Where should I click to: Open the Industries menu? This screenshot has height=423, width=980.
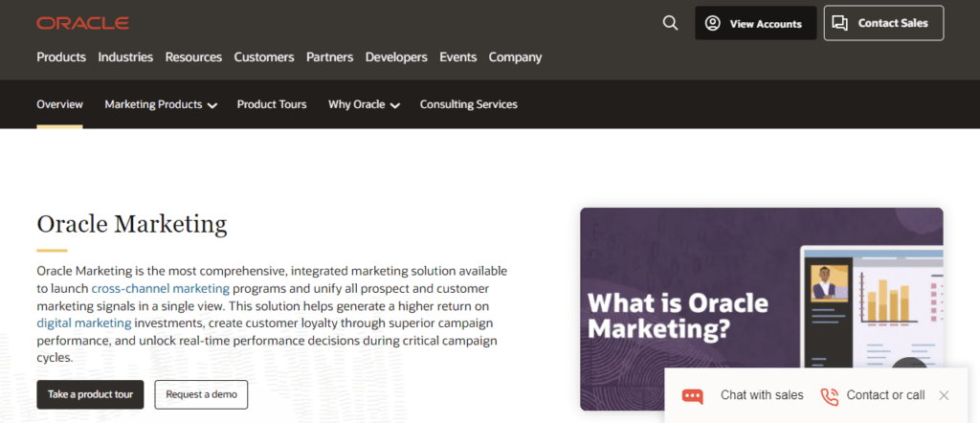pyautogui.click(x=125, y=57)
